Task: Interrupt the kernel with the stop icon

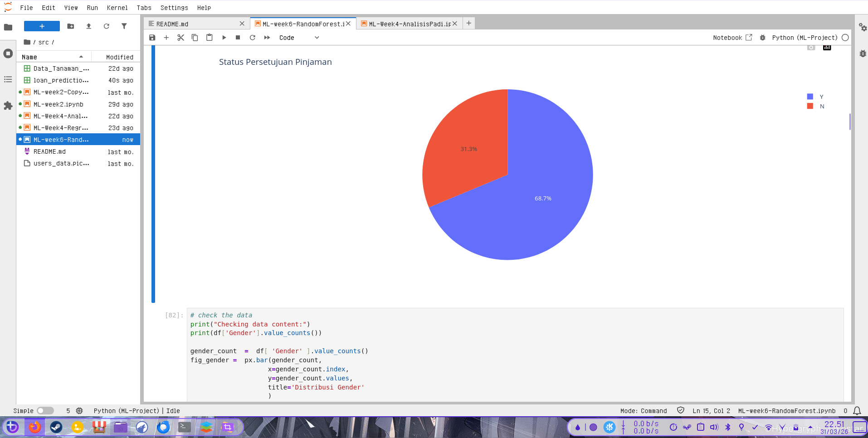Action: pyautogui.click(x=238, y=38)
